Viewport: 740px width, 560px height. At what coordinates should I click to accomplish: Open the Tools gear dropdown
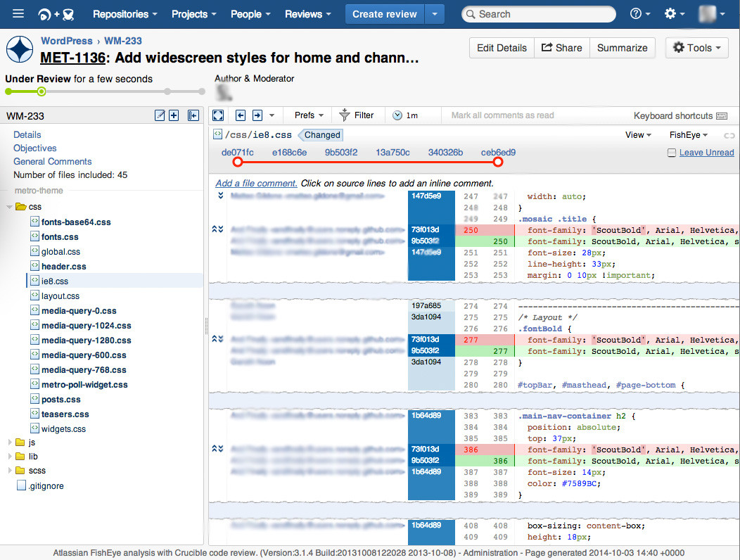click(x=696, y=48)
